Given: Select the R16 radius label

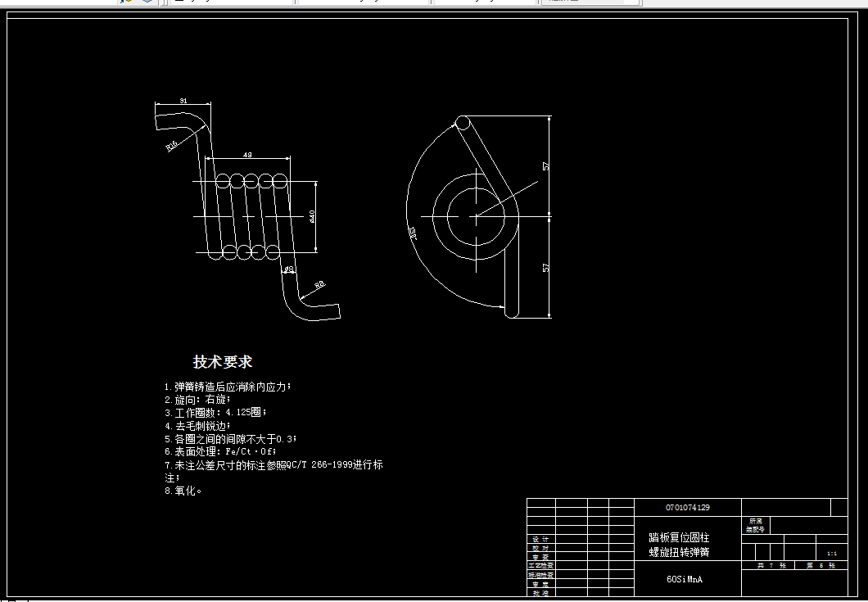Looking at the screenshot, I should [x=172, y=146].
